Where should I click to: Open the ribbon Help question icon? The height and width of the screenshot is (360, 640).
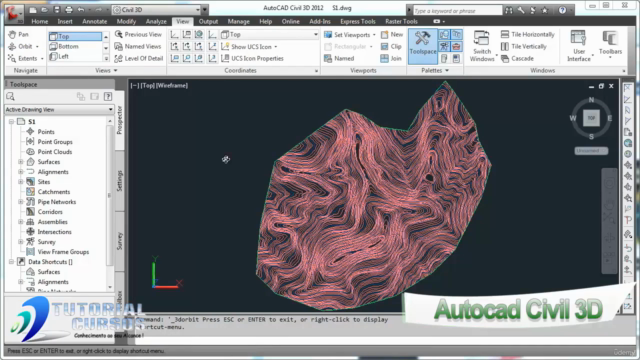(x=562, y=10)
